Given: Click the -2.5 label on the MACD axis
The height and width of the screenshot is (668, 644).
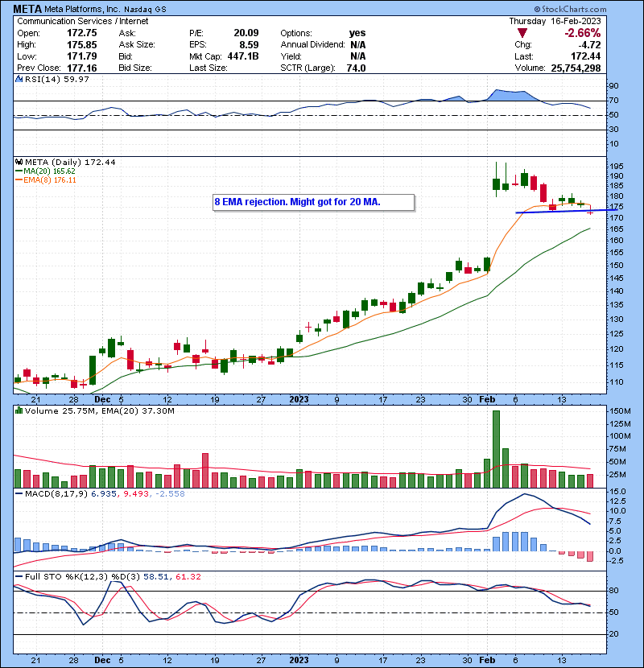Looking at the screenshot, I should pos(617,561).
